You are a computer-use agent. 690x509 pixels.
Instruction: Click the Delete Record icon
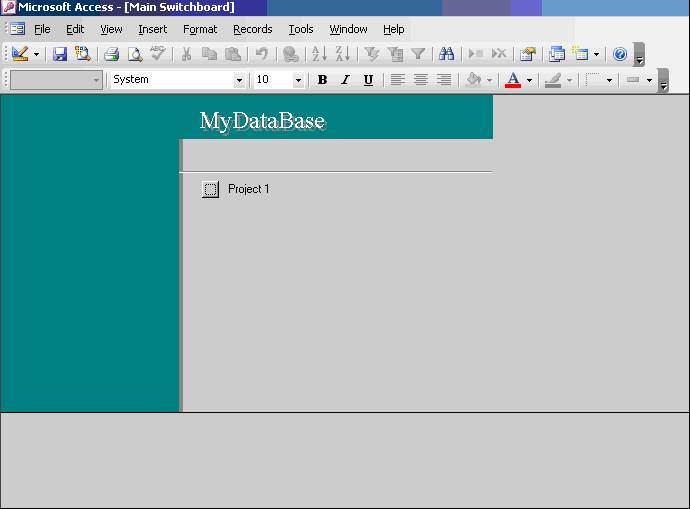[499, 54]
